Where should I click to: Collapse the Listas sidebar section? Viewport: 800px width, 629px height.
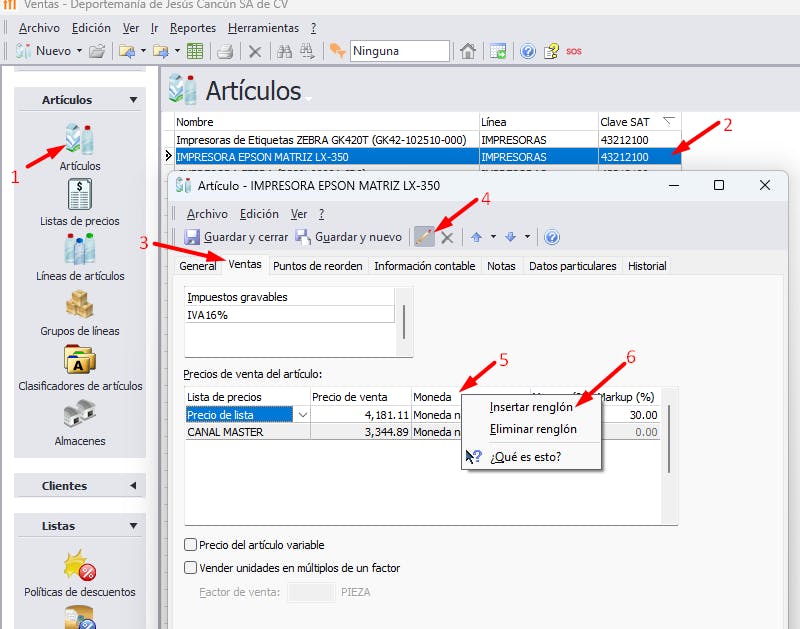click(133, 525)
